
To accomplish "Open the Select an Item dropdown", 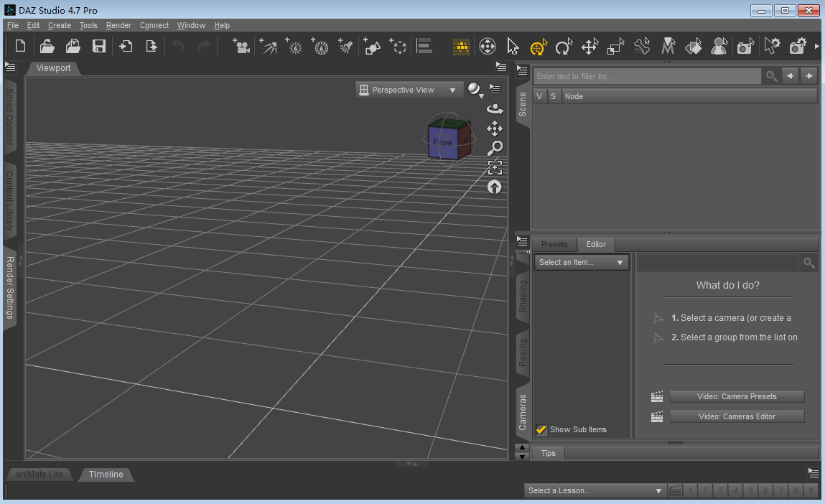I will (582, 262).
